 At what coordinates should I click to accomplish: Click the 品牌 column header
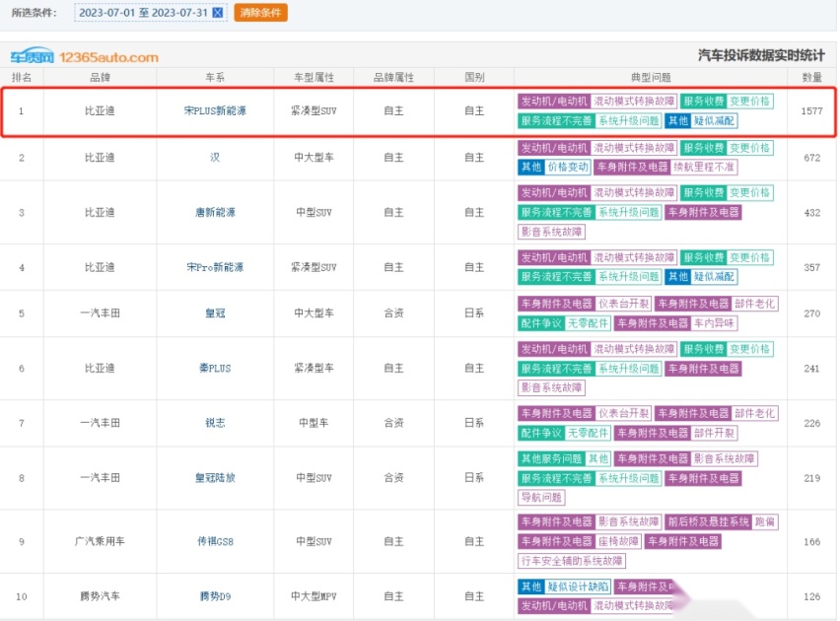100,77
